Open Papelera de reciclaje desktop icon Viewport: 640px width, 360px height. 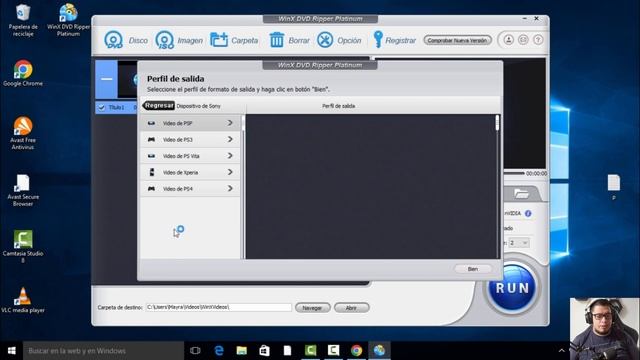(x=23, y=20)
